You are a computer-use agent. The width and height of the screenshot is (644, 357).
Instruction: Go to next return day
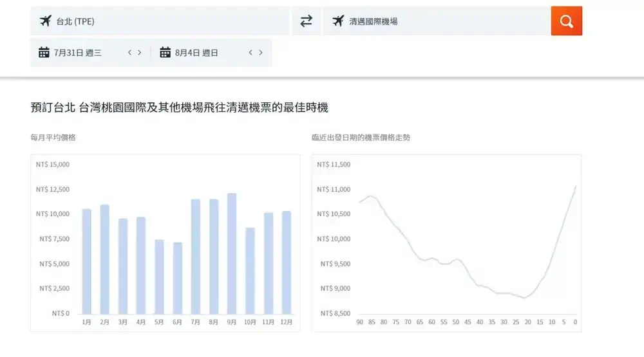pos(260,53)
